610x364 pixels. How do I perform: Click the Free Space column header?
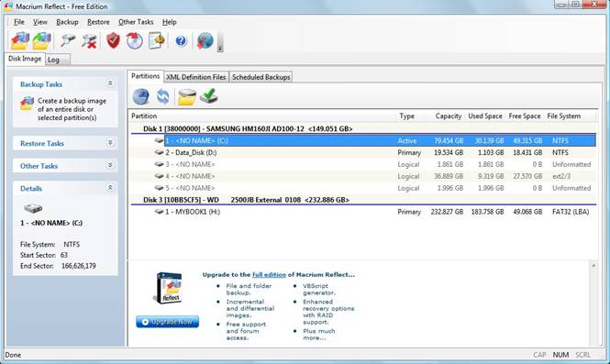tap(525, 116)
